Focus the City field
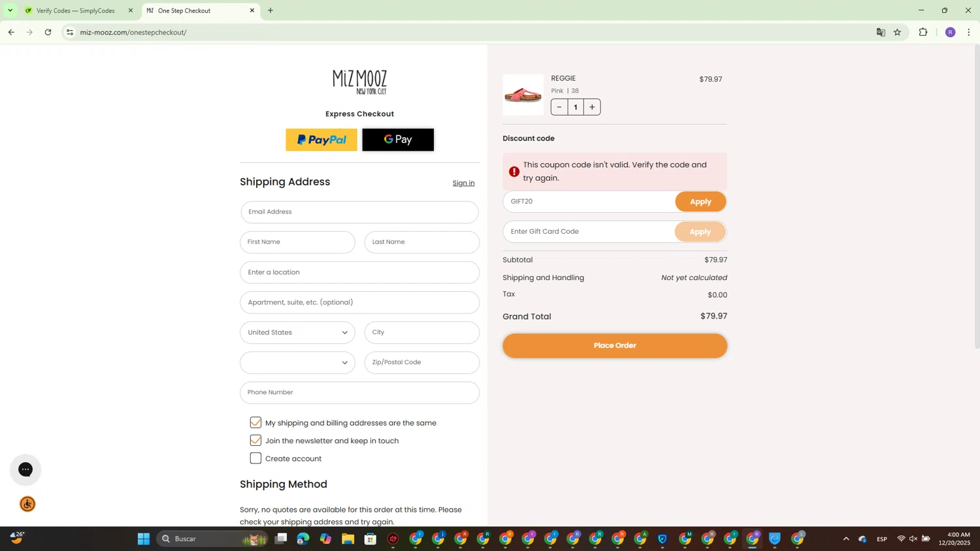 tap(422, 332)
